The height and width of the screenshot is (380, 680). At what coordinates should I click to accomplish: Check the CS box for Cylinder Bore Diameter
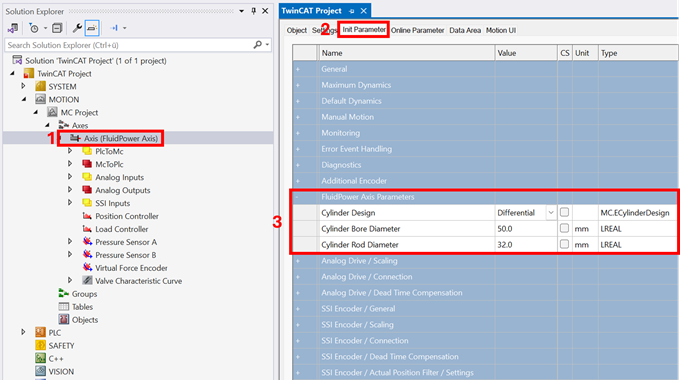click(564, 228)
